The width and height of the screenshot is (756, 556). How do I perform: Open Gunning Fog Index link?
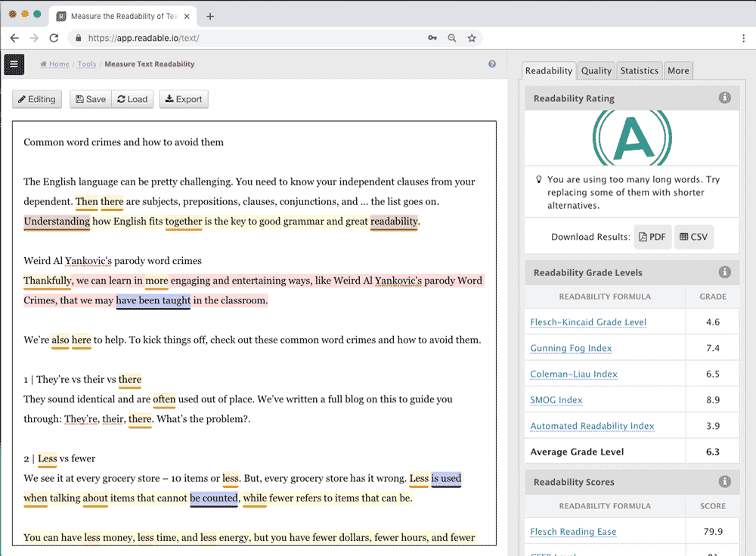click(571, 348)
